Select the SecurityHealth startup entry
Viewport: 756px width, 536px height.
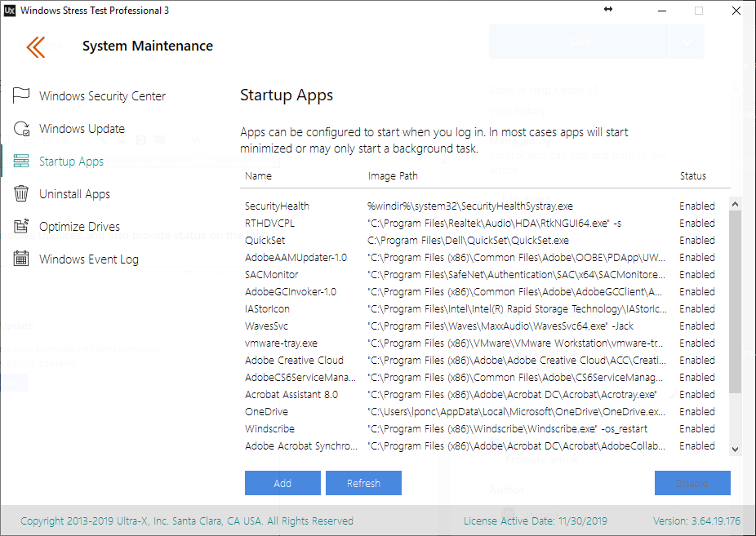277,206
